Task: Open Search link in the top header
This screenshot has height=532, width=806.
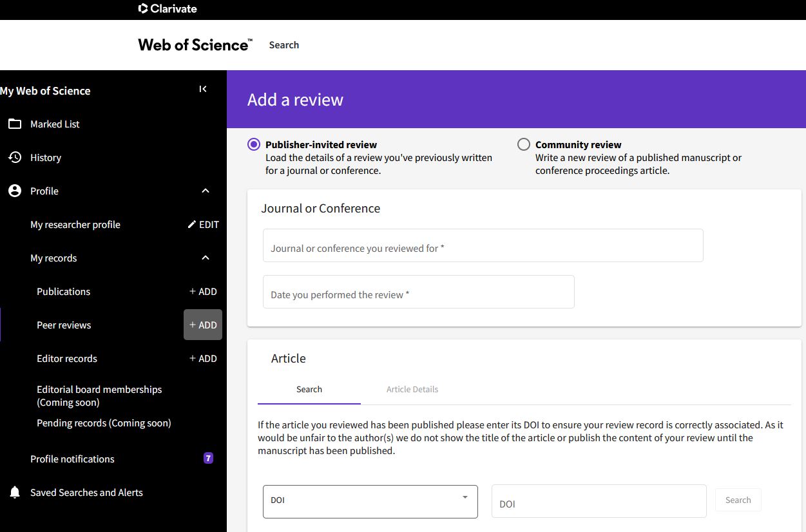Action: pos(284,45)
